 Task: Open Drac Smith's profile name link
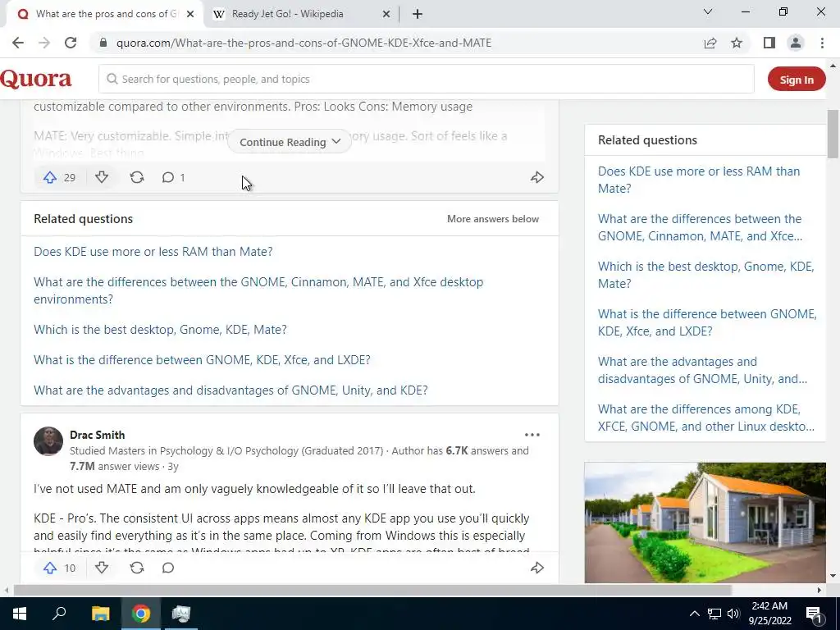coord(97,435)
